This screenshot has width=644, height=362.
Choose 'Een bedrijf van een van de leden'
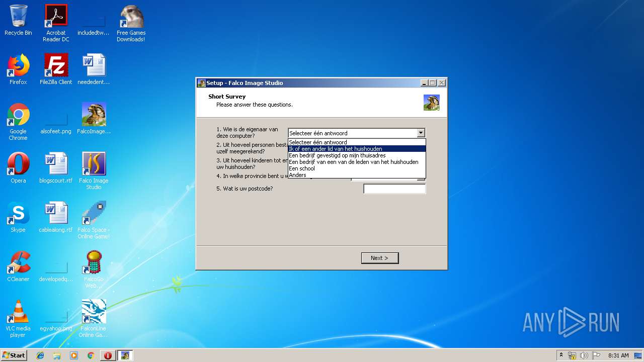357,162
